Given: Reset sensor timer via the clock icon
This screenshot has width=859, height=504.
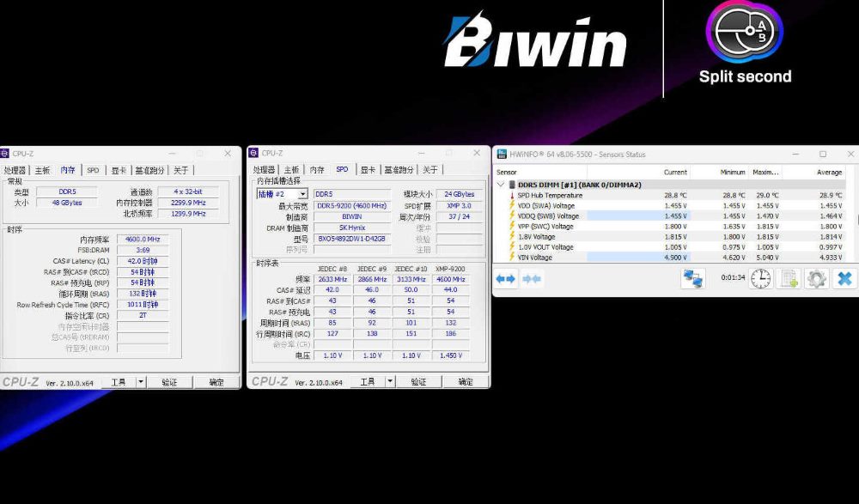Looking at the screenshot, I should click(x=760, y=279).
